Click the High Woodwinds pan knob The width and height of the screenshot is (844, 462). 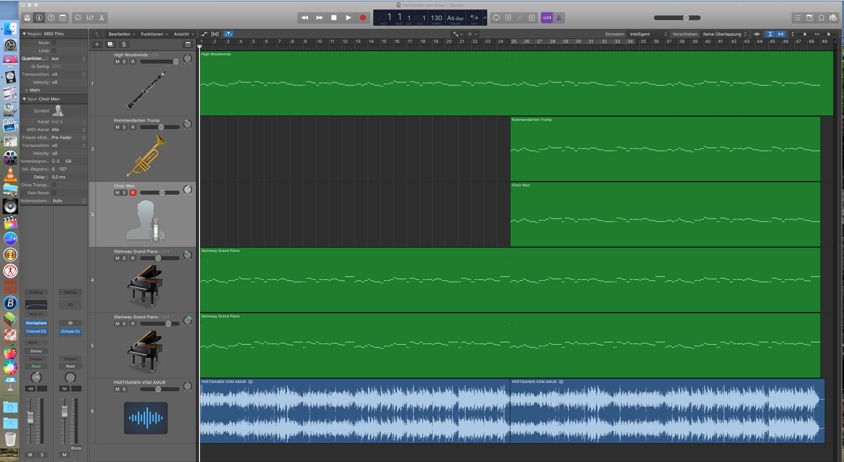(187, 58)
